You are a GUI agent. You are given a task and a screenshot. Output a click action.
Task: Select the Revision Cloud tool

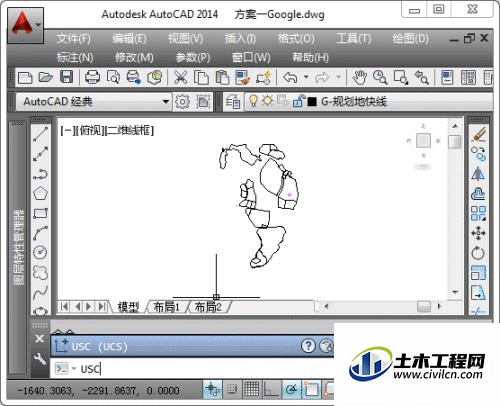(x=40, y=272)
